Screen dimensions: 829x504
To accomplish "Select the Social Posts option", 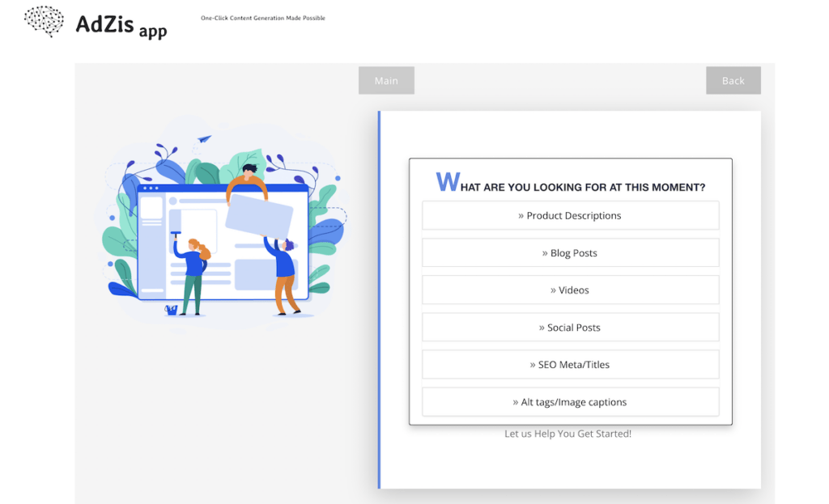I will [x=571, y=328].
